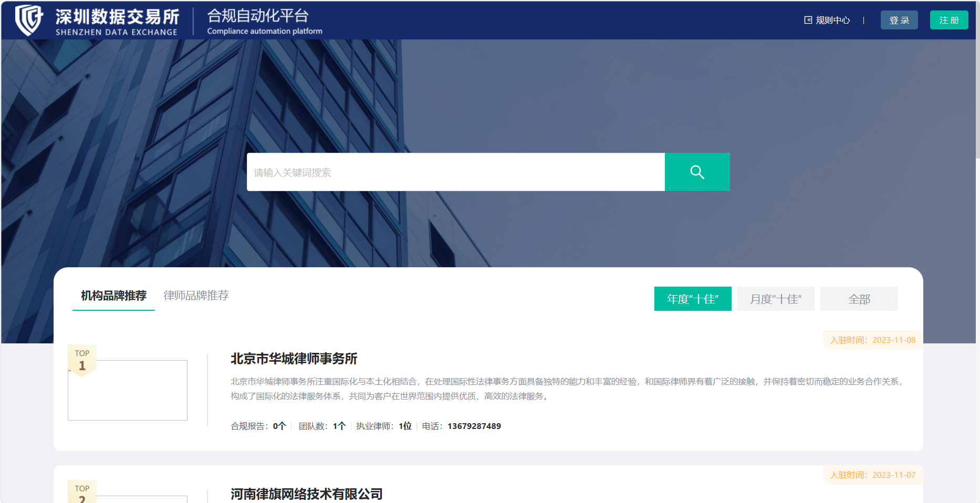Click the 入驻时间: 2023-11-08 label
Image resolution: width=980 pixels, height=503 pixels.
pyautogui.click(x=873, y=340)
